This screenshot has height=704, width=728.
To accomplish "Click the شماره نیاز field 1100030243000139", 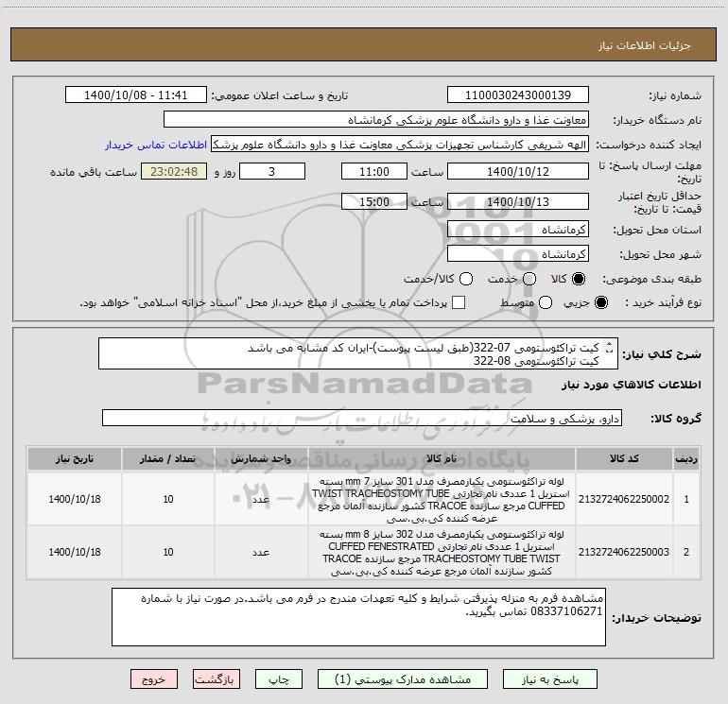I will [518, 95].
